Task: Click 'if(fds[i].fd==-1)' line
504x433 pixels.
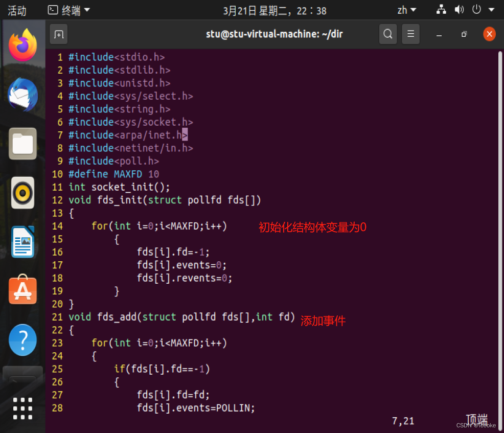Action: pos(162,369)
